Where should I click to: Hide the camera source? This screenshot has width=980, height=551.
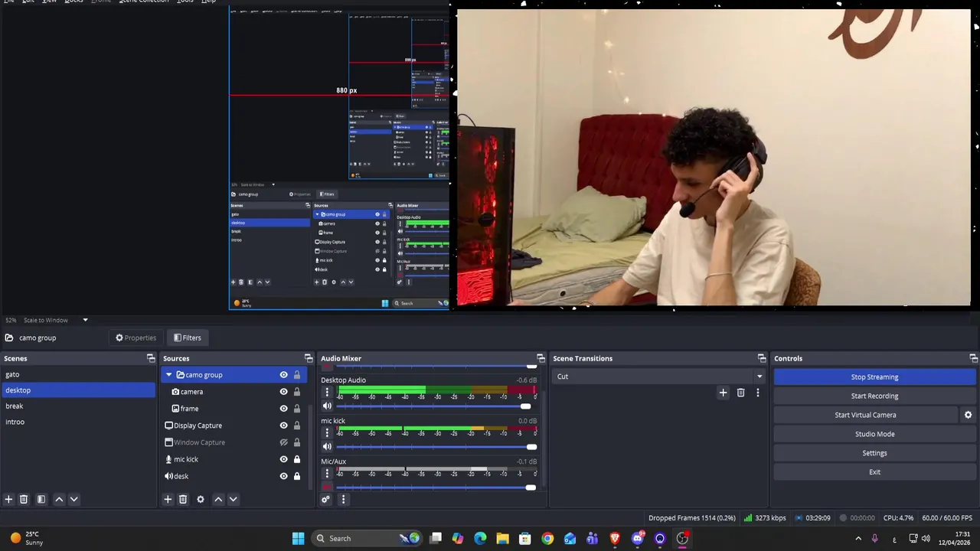[x=283, y=392]
